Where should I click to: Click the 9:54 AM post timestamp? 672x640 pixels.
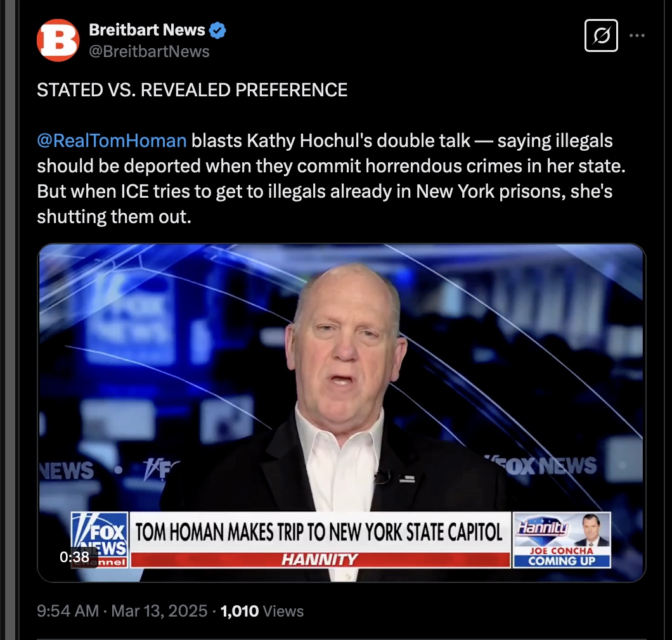pyautogui.click(x=68, y=611)
